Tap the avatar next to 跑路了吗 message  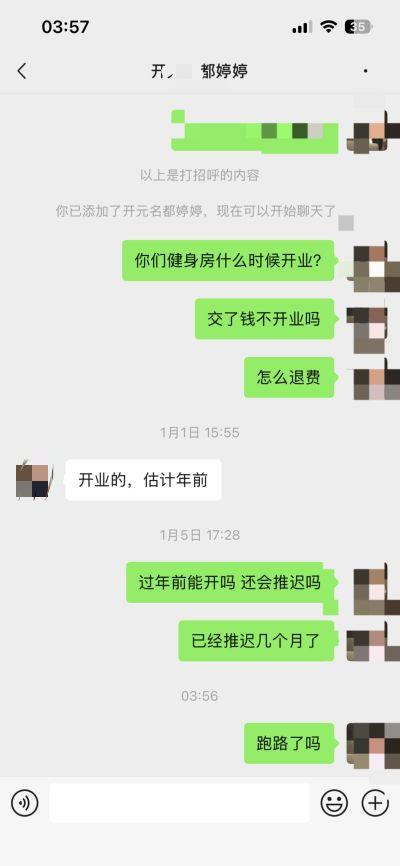[x=373, y=743]
